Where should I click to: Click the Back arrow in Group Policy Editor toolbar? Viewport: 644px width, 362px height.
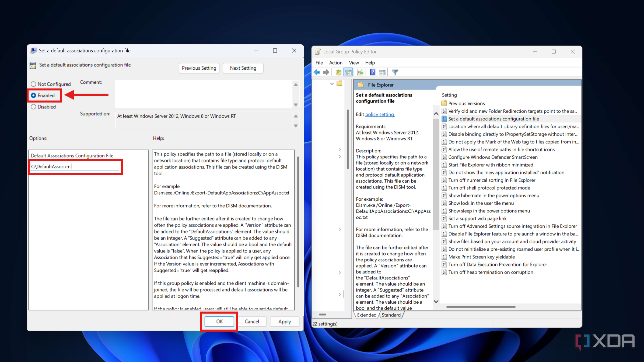[317, 72]
